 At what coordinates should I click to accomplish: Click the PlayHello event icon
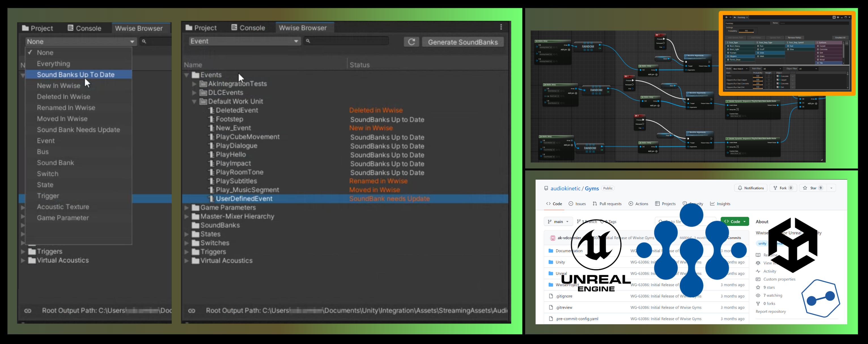click(x=211, y=154)
